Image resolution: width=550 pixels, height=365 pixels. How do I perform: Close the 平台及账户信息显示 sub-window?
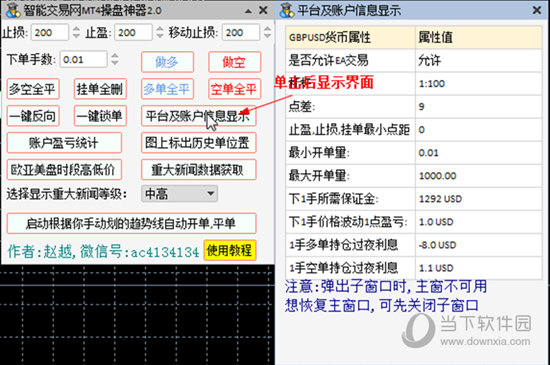pos(537,10)
